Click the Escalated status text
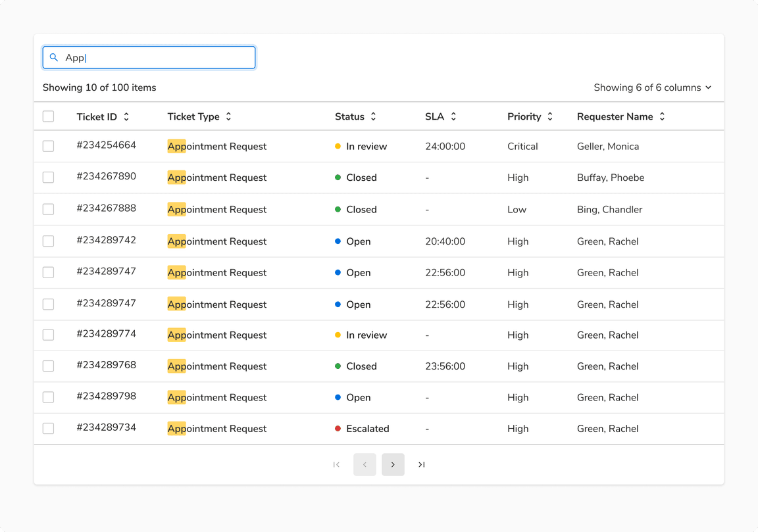 367,429
